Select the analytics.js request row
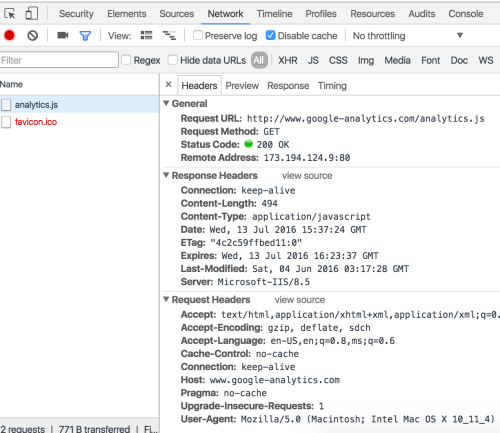 79,105
